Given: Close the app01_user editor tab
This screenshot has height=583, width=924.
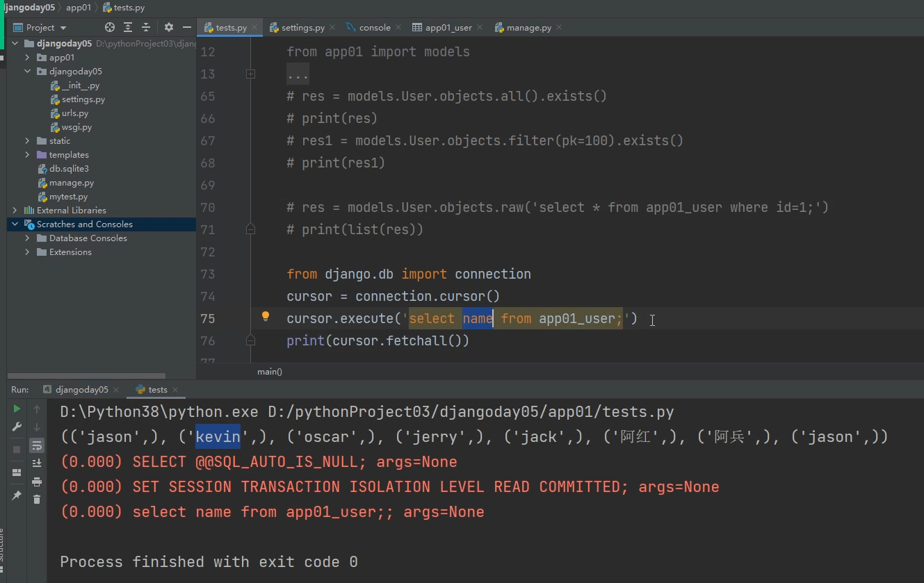Looking at the screenshot, I should [x=480, y=28].
